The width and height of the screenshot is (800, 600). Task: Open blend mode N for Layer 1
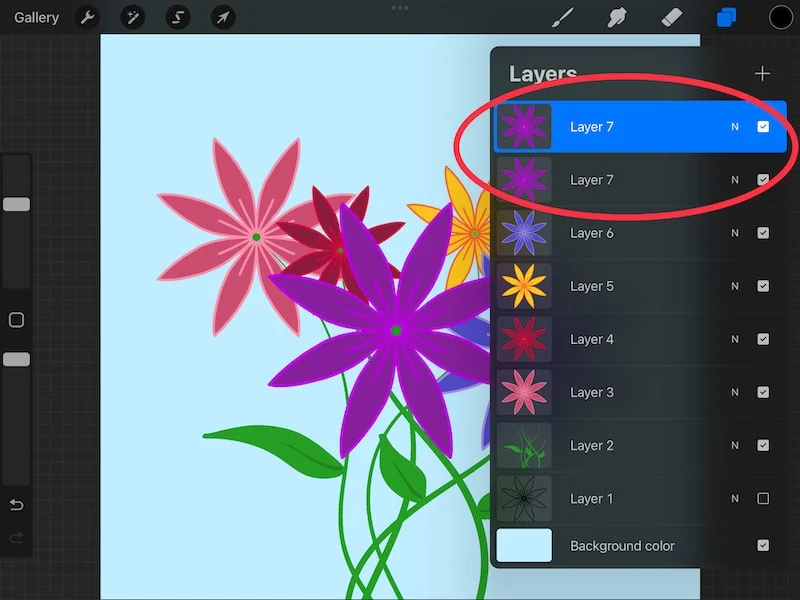(735, 498)
